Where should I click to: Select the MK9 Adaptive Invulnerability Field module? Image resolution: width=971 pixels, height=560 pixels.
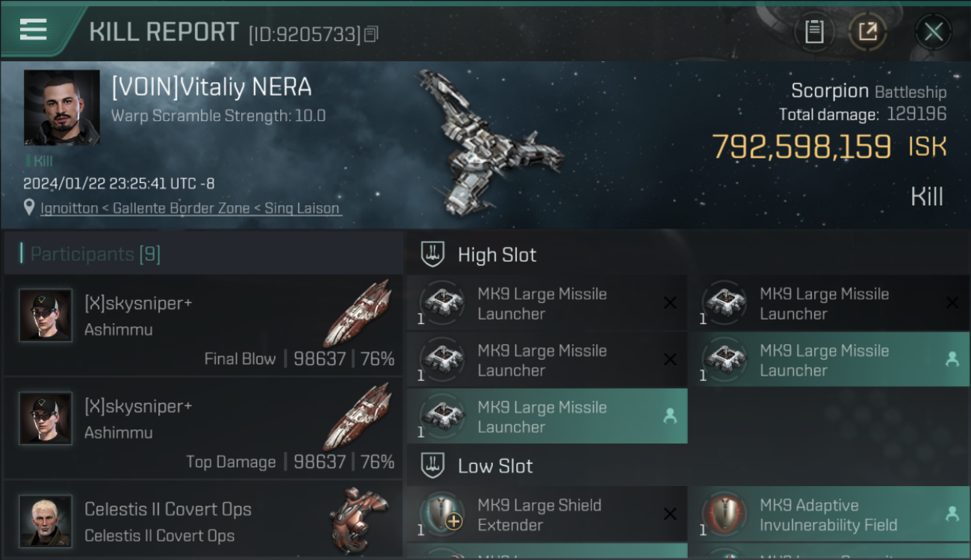coord(828,514)
